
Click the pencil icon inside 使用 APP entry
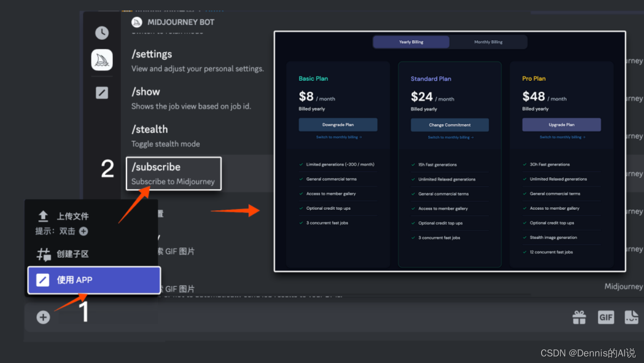[x=43, y=280]
